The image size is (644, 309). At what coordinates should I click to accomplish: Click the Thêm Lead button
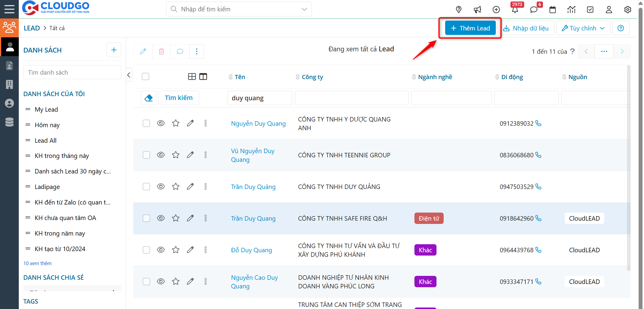point(470,28)
